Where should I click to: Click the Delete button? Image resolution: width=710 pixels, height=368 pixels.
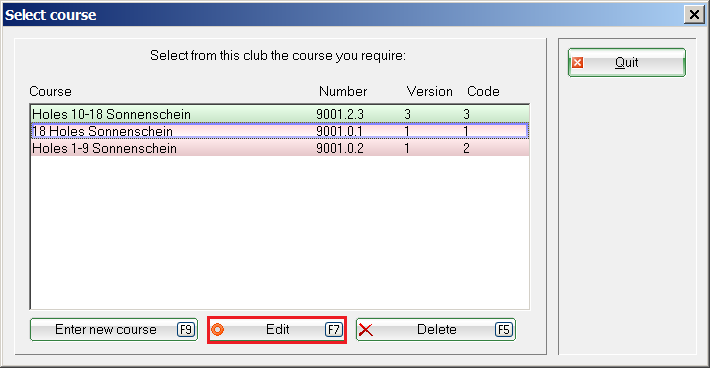436,330
